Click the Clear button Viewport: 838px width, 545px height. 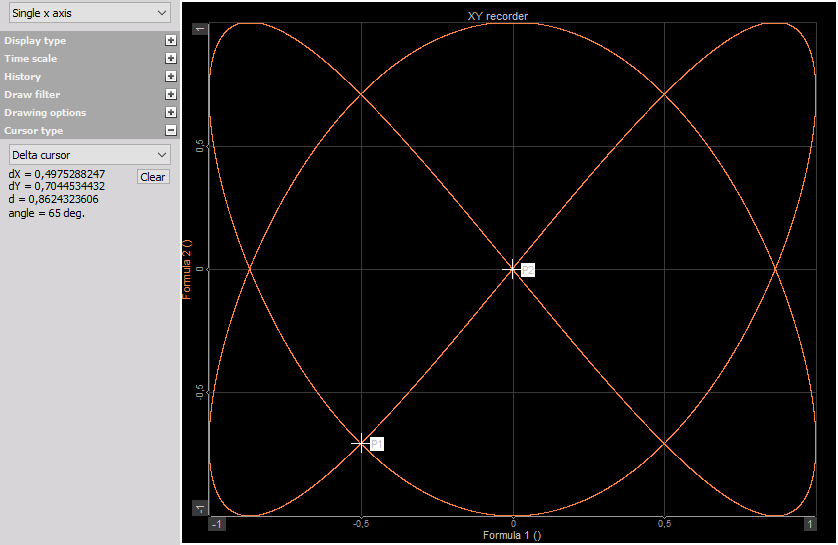click(153, 177)
